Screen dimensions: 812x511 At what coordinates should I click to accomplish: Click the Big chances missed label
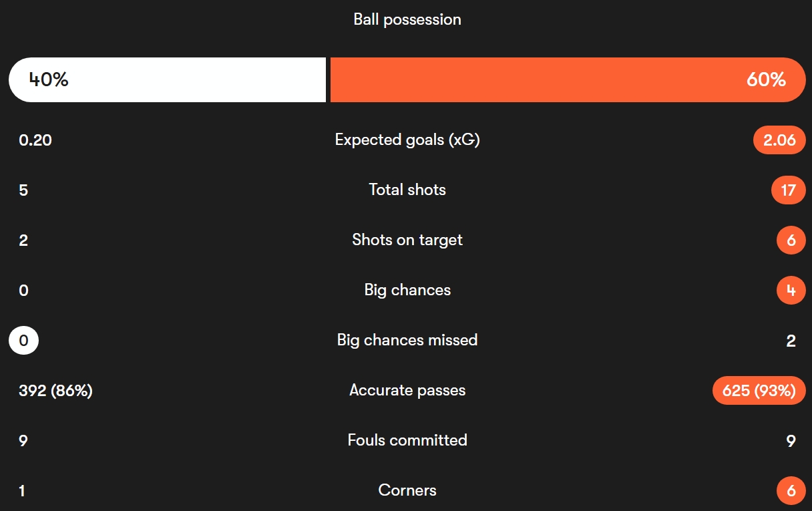tap(407, 340)
